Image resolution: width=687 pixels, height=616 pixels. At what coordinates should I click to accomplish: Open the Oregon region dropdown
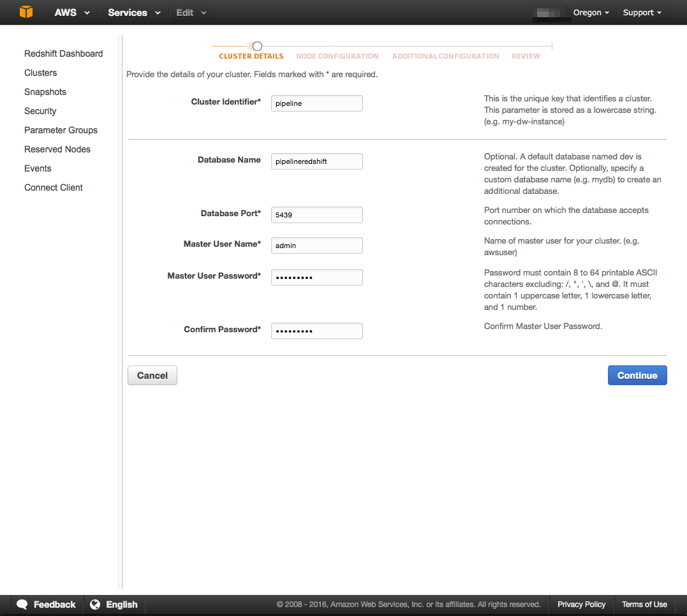pyautogui.click(x=591, y=12)
